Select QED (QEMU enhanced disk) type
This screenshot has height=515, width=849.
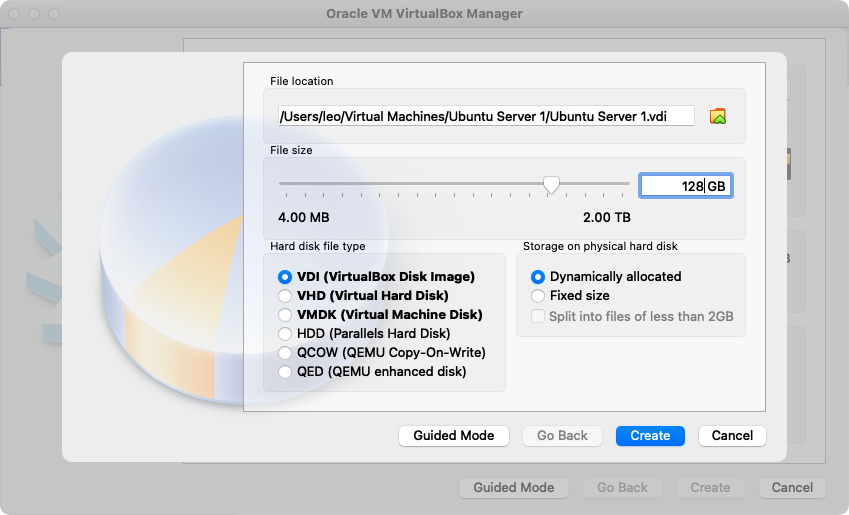(286, 372)
